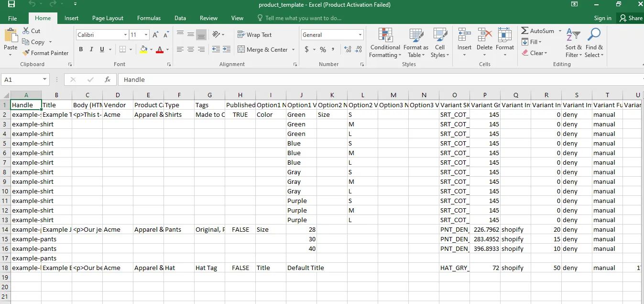
Task: Apply the yellow Fill Color bucket
Action: [x=143, y=49]
